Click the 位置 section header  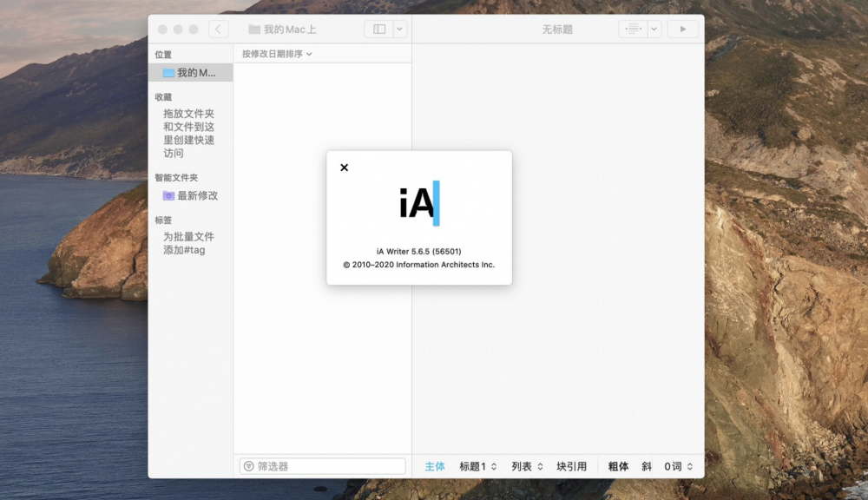[x=163, y=55]
